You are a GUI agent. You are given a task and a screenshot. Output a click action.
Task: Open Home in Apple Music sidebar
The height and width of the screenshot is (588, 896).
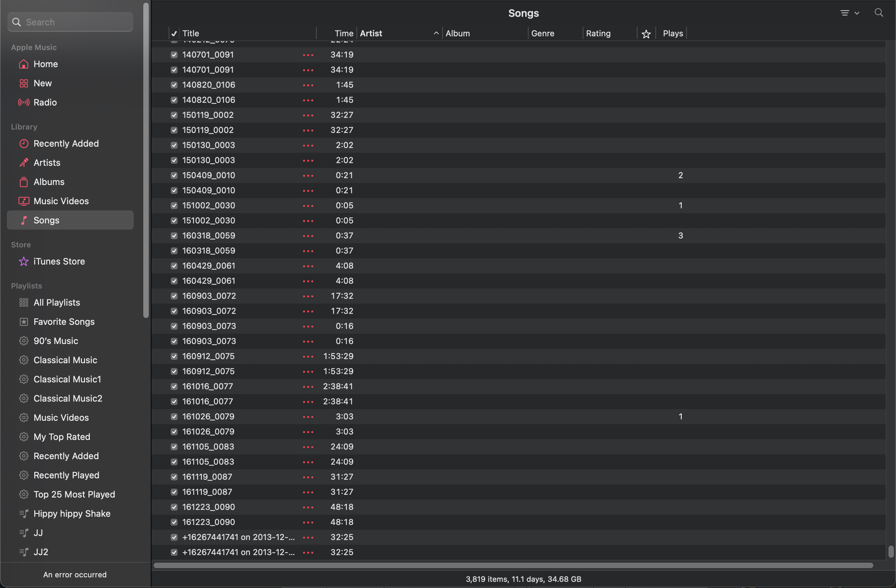[x=45, y=64]
